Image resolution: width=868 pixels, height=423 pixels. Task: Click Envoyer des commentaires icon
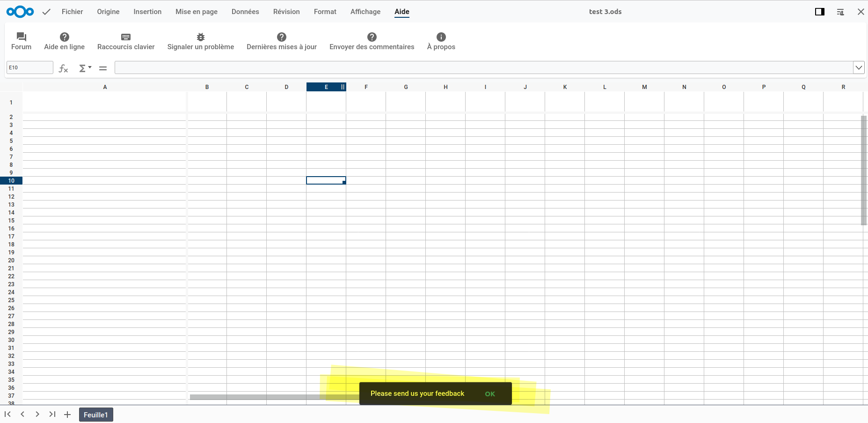(x=372, y=37)
